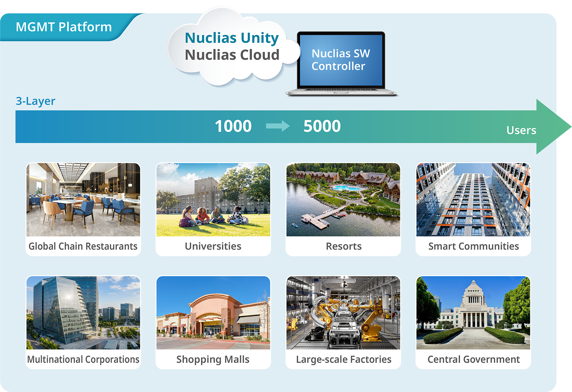The height and width of the screenshot is (392, 572).
Task: Click the small arrow between 1000 and 5000
Action: (x=278, y=126)
